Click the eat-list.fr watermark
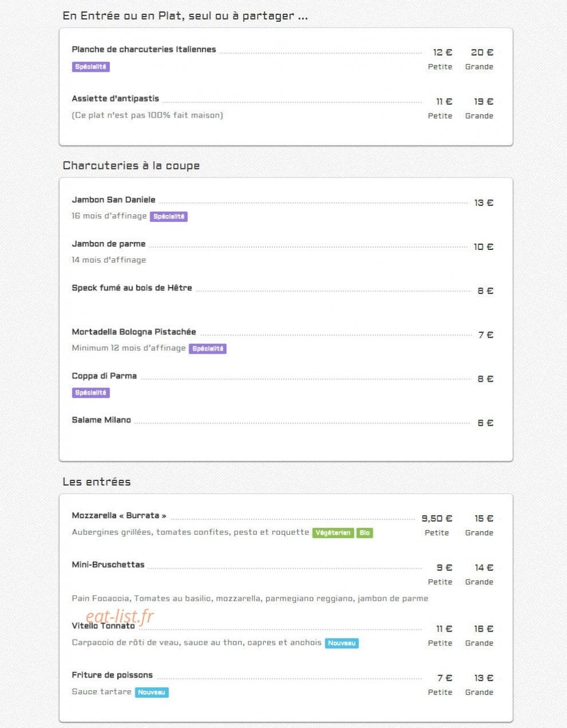 [x=120, y=616]
